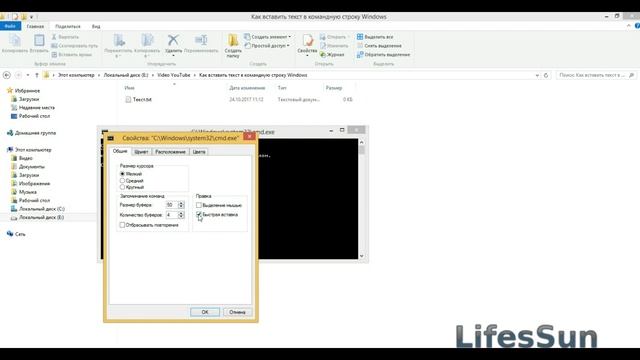Click Обратить выделение in the ribbon
This screenshot has height=360, width=640.
click(x=383, y=54)
